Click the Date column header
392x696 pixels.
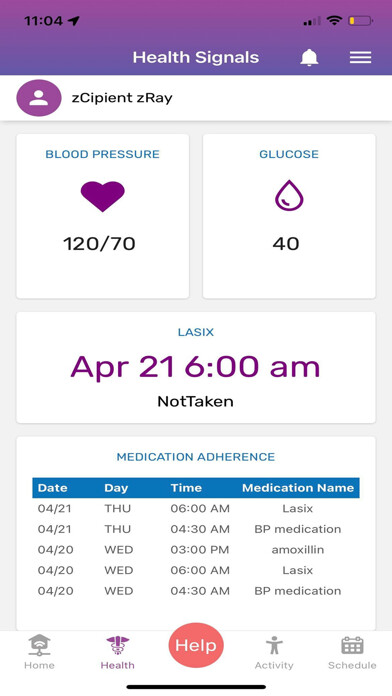(52, 488)
